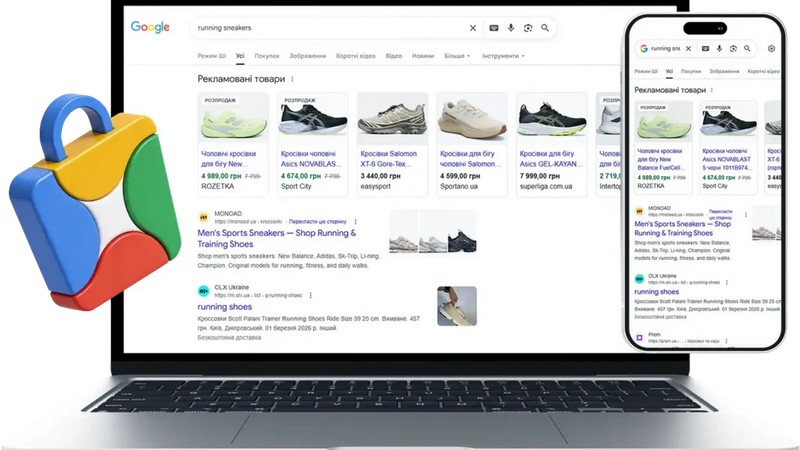Click the OLX Ukraine favicon on laptop
The height and width of the screenshot is (450, 800).
point(203,291)
